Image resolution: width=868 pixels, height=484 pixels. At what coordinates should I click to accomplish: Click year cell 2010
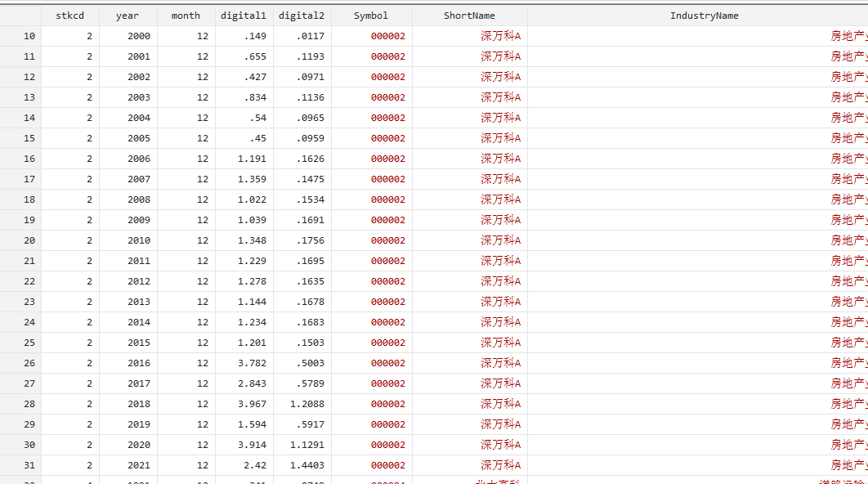(128, 240)
